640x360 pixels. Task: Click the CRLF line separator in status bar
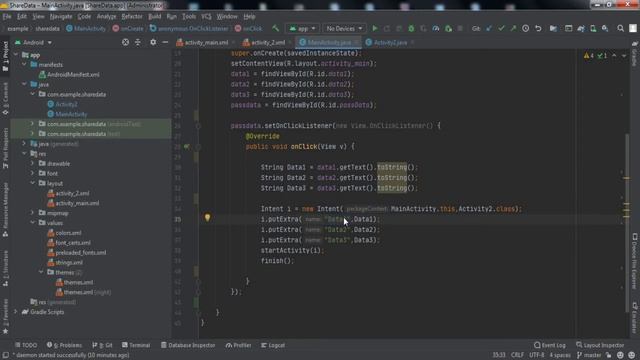point(517,355)
